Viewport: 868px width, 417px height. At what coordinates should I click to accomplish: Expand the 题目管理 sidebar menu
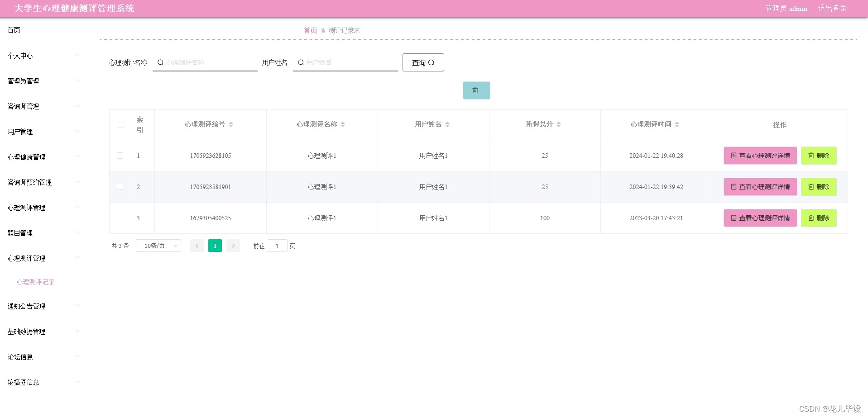point(43,233)
